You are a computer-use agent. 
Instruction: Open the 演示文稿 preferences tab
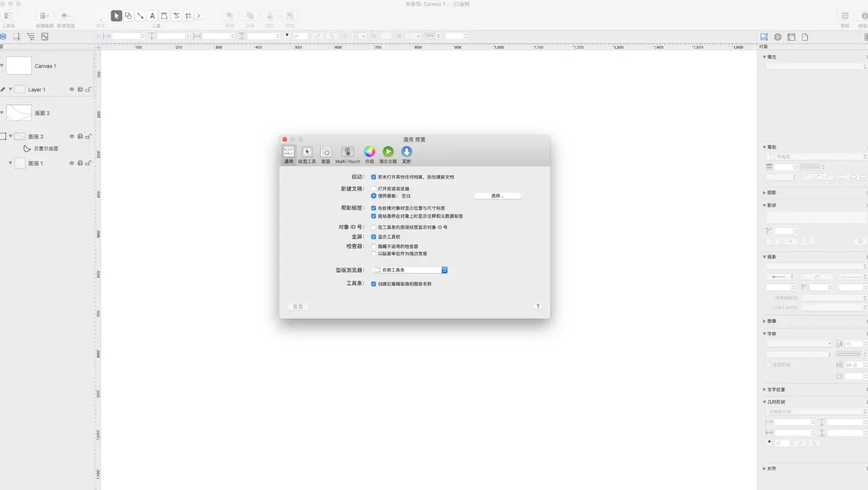click(388, 155)
